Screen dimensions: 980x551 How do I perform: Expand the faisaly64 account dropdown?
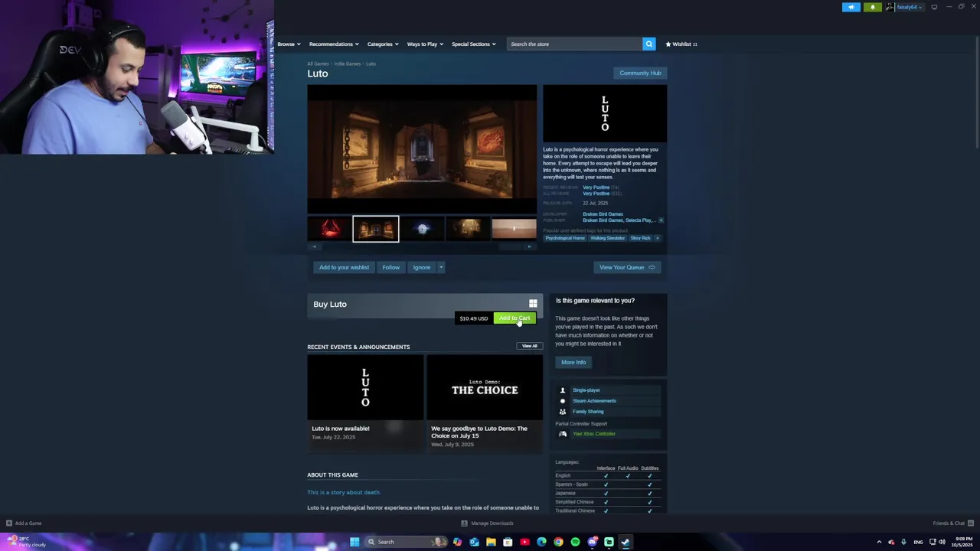click(x=920, y=7)
